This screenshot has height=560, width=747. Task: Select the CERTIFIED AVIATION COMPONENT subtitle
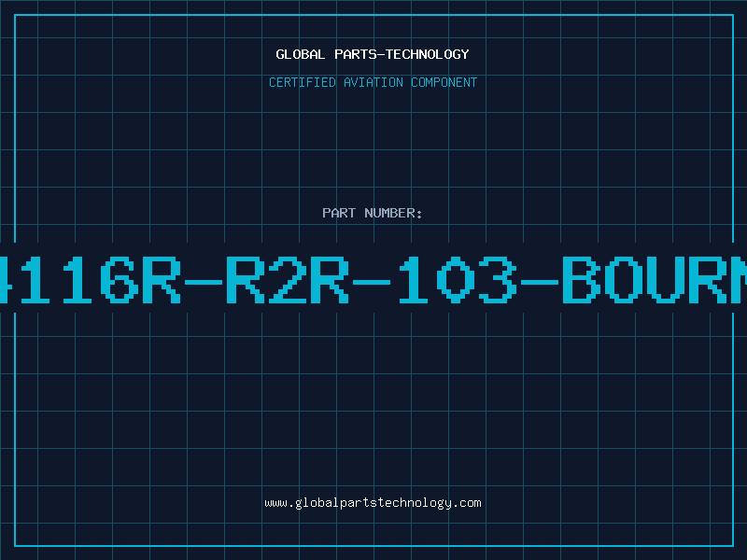click(x=373, y=82)
